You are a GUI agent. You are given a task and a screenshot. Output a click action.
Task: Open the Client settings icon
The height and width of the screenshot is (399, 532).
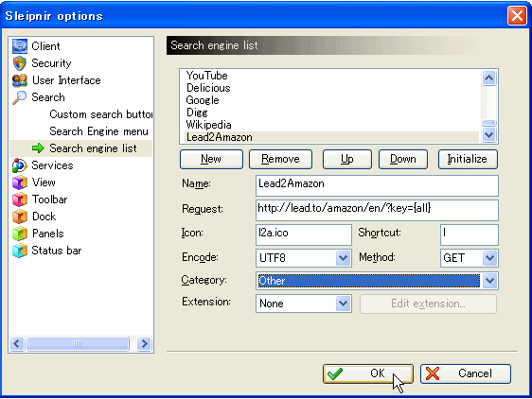[20, 46]
